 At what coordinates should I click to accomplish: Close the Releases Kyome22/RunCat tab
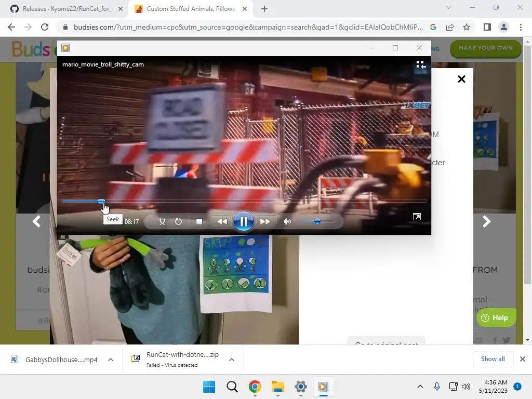point(121,9)
